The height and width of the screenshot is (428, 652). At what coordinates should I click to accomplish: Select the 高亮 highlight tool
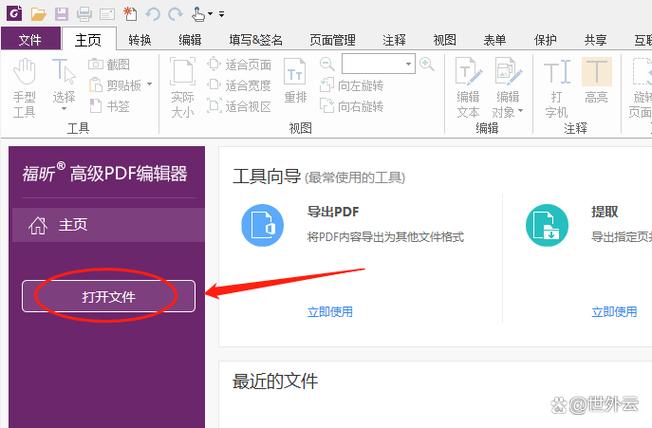[596, 81]
